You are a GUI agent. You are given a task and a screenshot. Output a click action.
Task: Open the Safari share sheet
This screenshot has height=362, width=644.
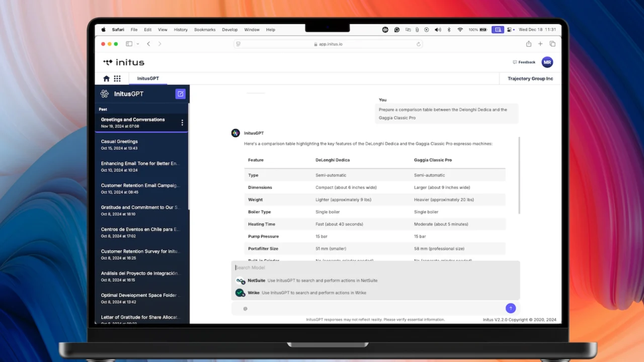[529, 44]
